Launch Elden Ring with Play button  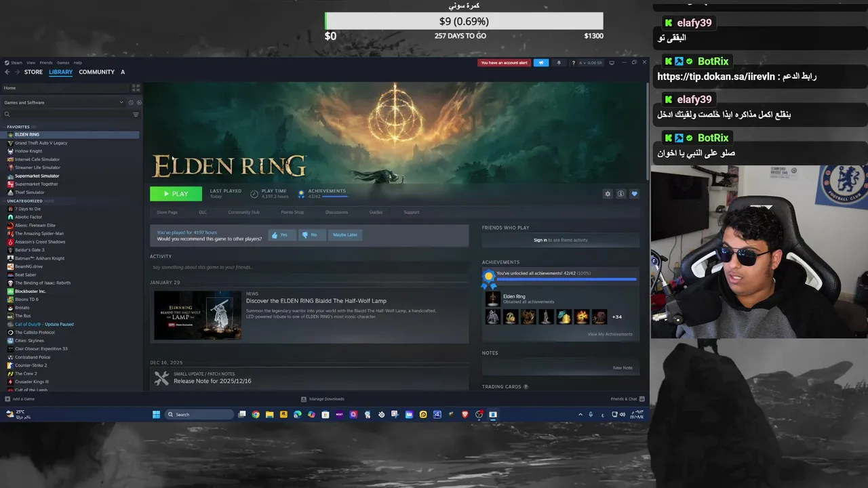click(176, 194)
